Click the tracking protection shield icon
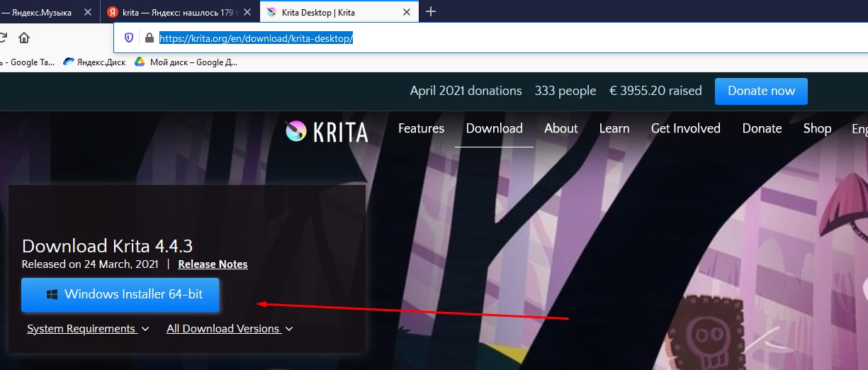 coord(129,38)
